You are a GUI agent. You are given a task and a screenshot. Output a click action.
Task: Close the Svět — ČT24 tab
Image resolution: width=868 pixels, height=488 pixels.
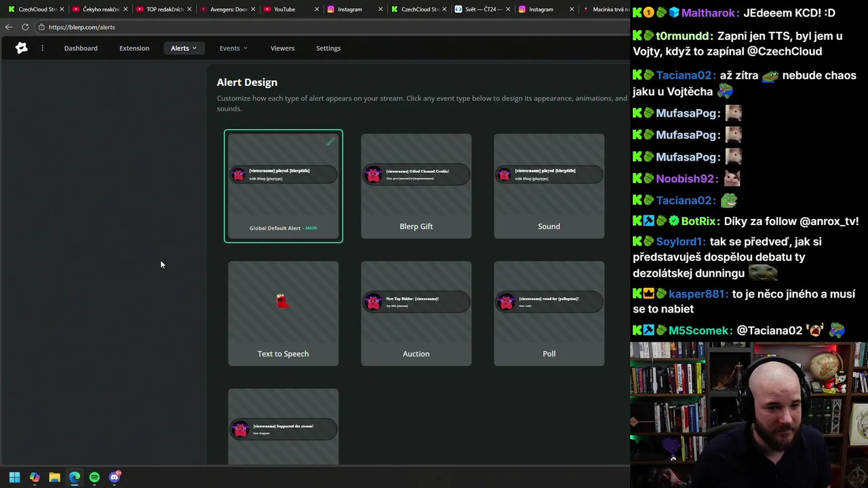pos(508,9)
